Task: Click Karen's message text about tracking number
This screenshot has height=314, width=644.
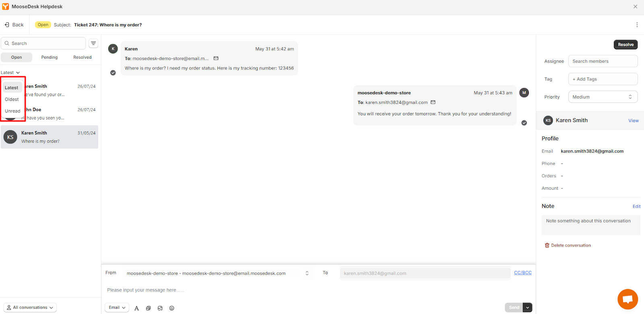Action: coord(209,68)
